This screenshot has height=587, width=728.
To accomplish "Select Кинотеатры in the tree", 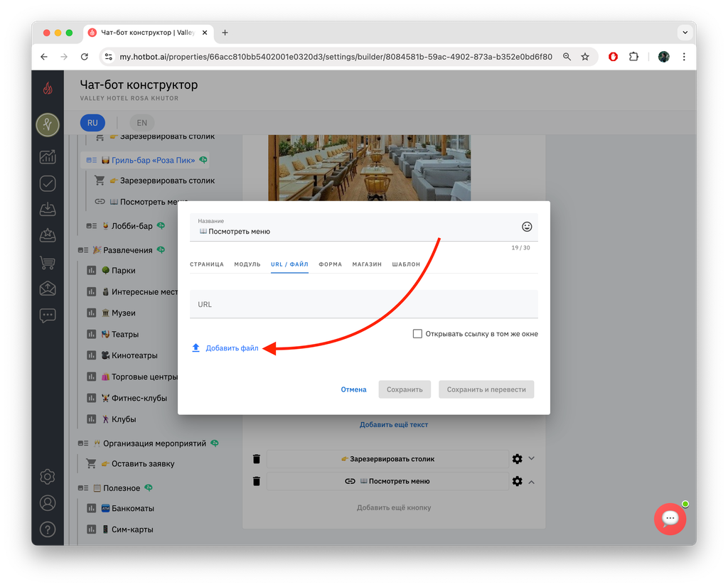I will click(134, 355).
